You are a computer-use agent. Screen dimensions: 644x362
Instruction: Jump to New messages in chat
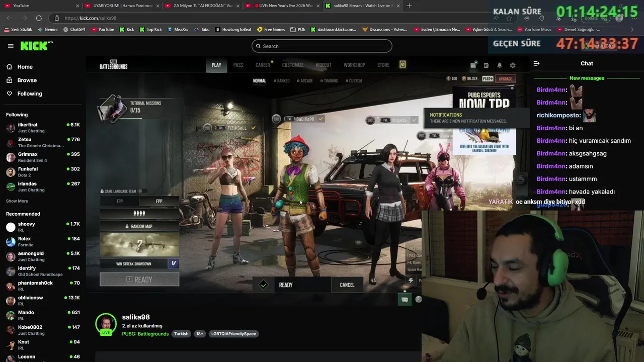[x=587, y=78]
